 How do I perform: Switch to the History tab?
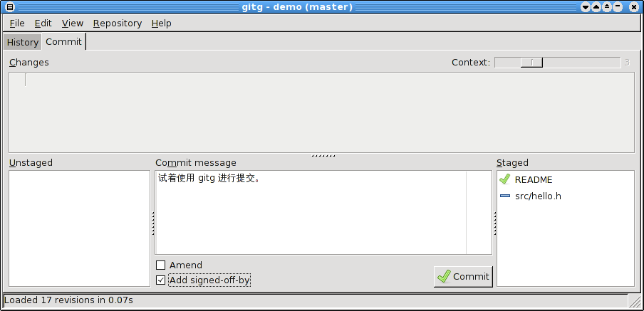point(23,42)
